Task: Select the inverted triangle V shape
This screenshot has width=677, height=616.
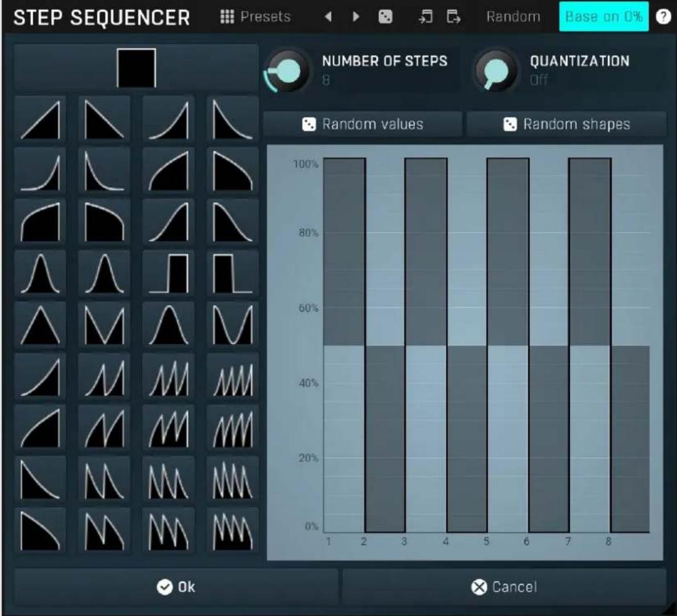Action: [x=104, y=325]
